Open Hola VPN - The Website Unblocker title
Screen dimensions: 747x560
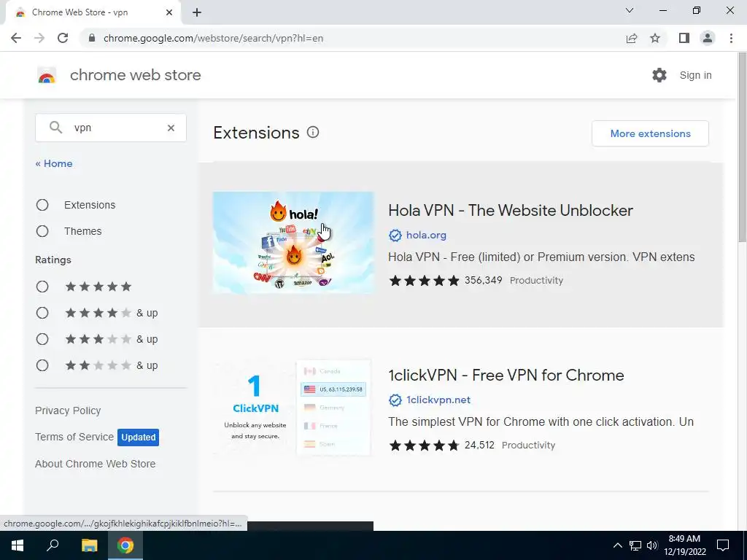pos(511,211)
